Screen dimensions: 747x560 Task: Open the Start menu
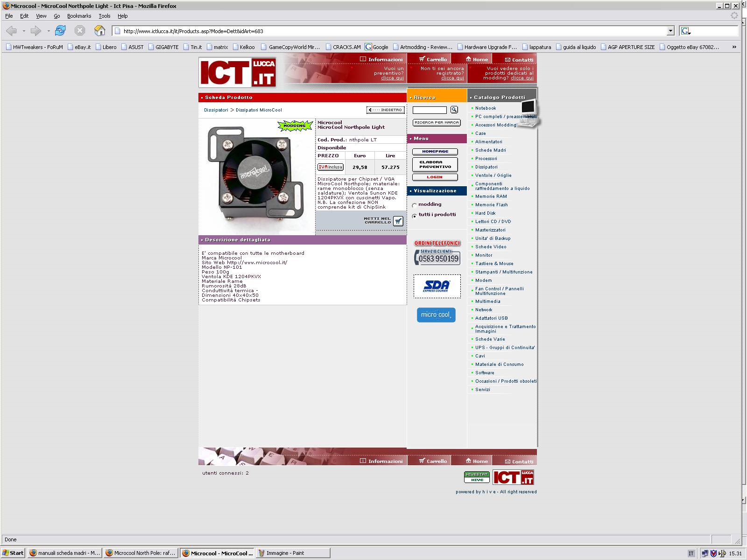[x=13, y=553]
